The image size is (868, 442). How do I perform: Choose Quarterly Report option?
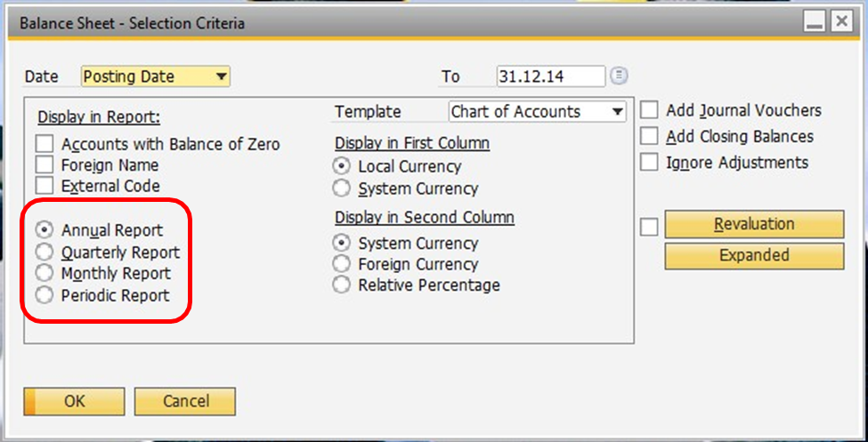[x=45, y=252]
